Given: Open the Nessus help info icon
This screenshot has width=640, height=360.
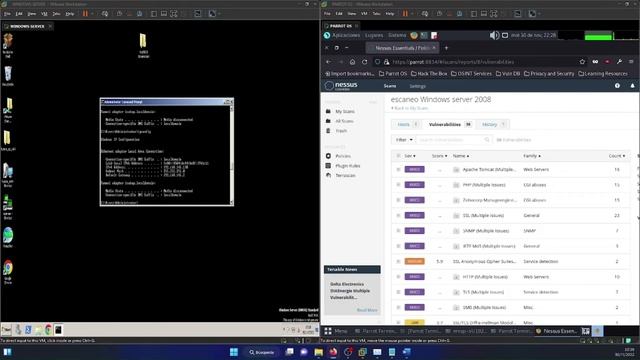Looking at the screenshot, I should [617, 86].
